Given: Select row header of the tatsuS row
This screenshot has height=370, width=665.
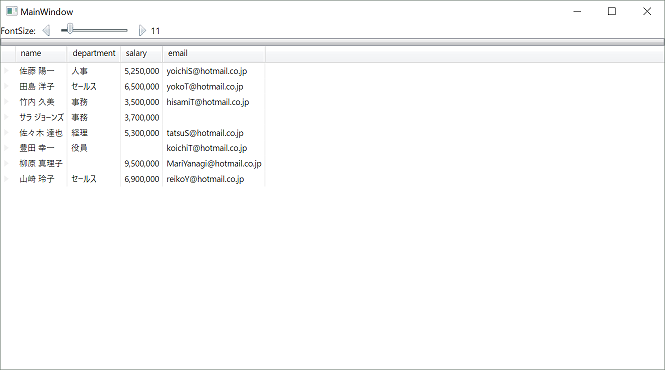Looking at the screenshot, I should pyautogui.click(x=8, y=133).
